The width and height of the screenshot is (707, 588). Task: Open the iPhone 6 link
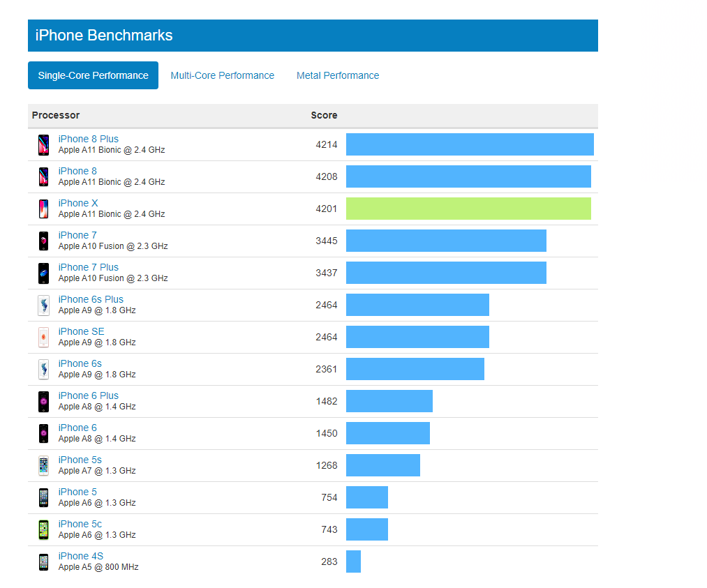click(x=77, y=428)
